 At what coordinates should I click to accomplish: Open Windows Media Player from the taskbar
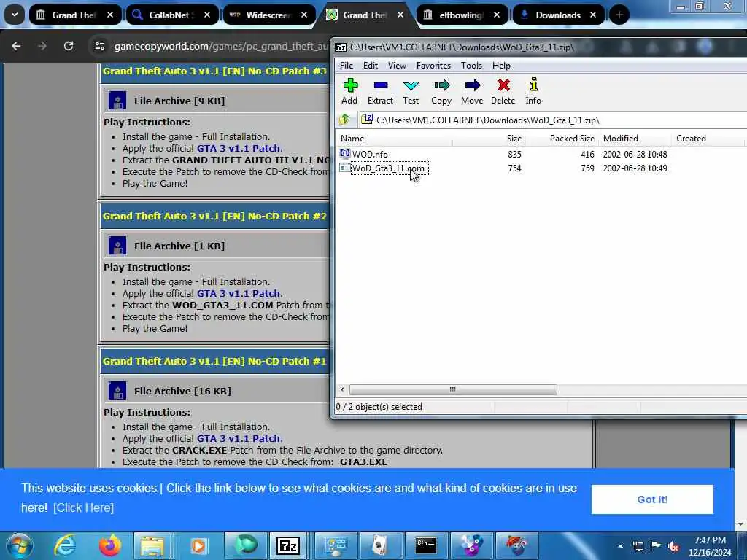click(198, 545)
